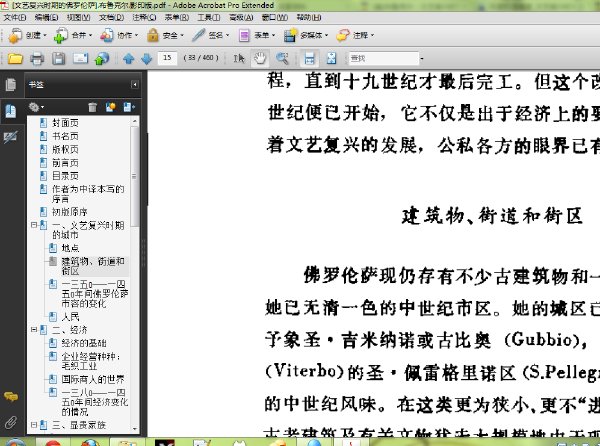Open the Bookmarks panel icon in sidebar

tap(11, 111)
